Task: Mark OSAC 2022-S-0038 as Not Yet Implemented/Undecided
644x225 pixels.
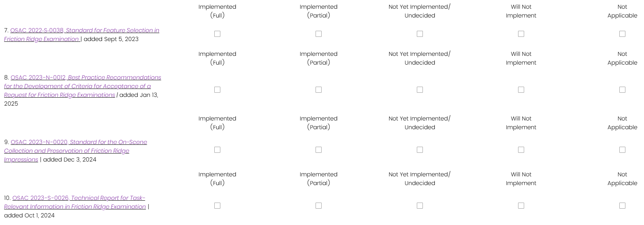Action: coord(420,34)
